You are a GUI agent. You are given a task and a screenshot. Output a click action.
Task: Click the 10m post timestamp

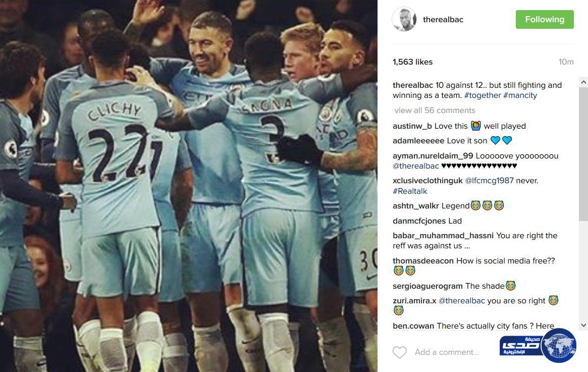566,62
